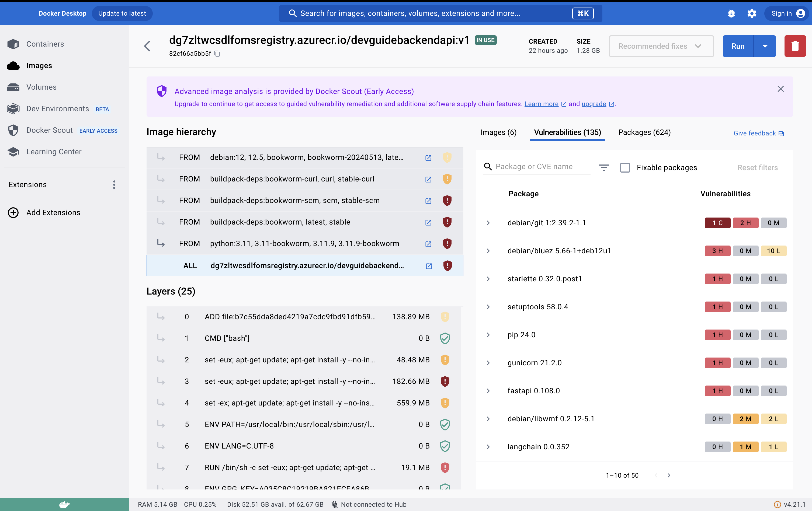Open python:3.11 base image external link icon
Screen dimensions: 812x511
pyautogui.click(x=428, y=244)
